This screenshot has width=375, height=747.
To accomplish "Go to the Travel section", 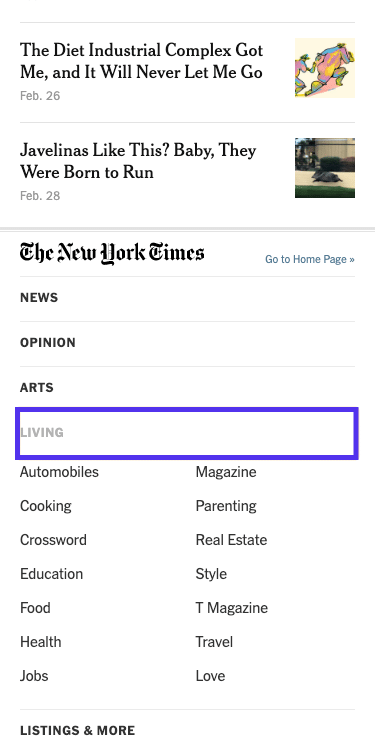I will click(x=214, y=642).
